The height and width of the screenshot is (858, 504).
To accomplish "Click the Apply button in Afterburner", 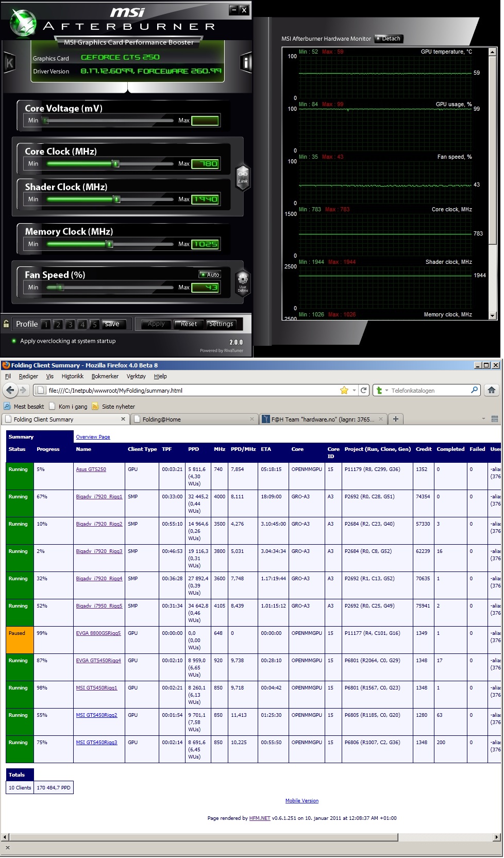I will coord(156,324).
